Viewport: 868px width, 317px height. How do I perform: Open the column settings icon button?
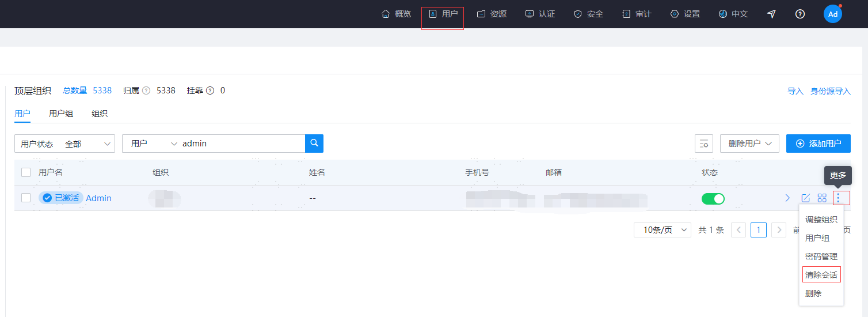[704, 144]
